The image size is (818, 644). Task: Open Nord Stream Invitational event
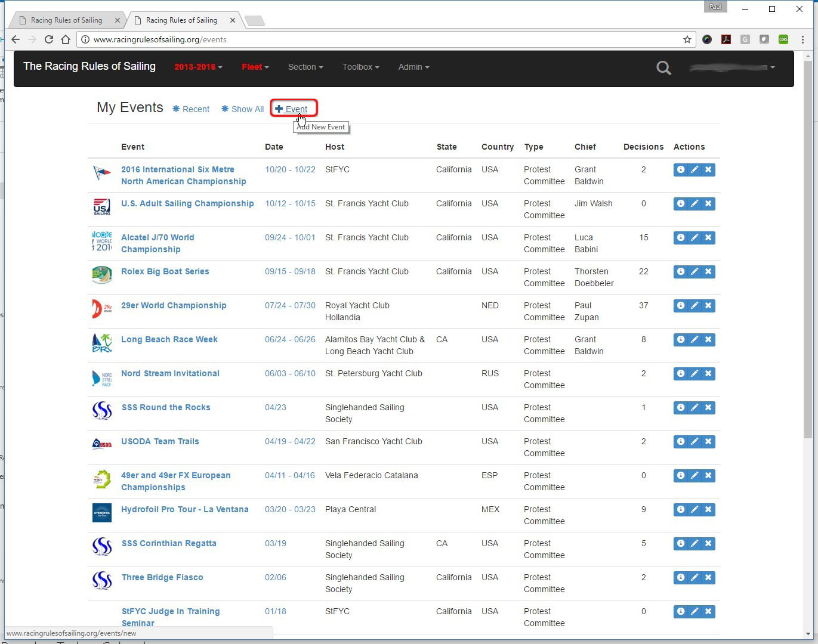[171, 373]
